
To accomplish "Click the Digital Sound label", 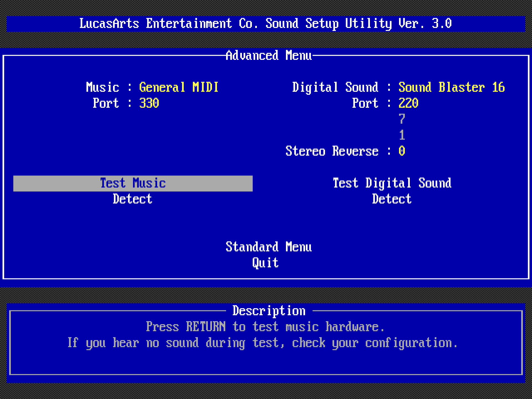I will pyautogui.click(x=335, y=87).
